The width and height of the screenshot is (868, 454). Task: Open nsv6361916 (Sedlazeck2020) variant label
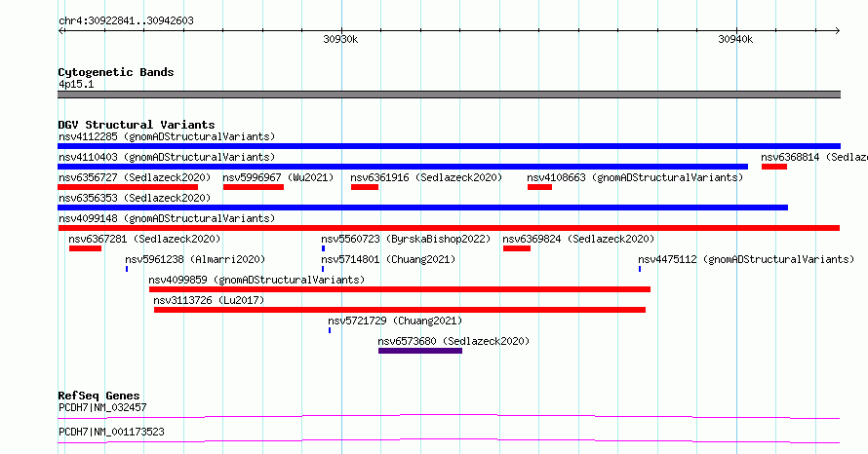(426, 177)
